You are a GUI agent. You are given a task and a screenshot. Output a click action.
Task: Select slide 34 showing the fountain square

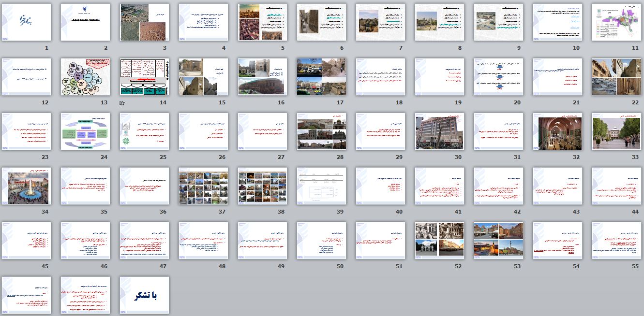coord(26,186)
